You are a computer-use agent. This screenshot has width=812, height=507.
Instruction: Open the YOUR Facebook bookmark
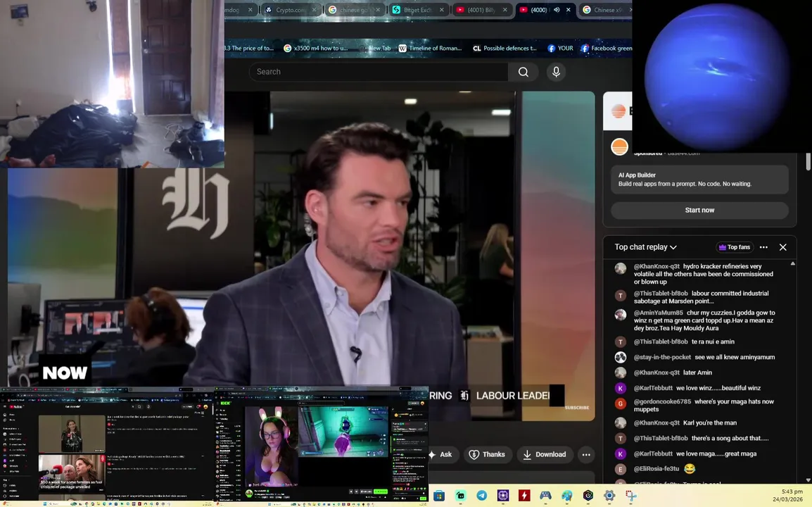click(560, 48)
